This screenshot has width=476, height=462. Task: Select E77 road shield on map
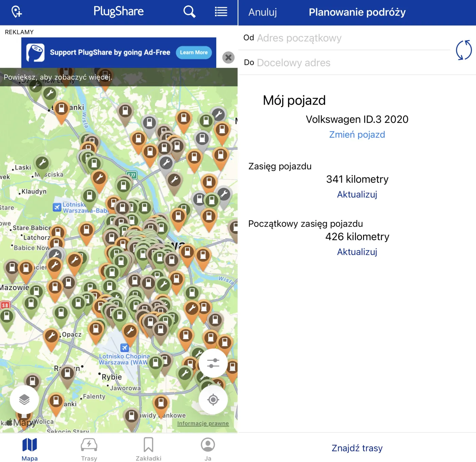click(x=132, y=175)
